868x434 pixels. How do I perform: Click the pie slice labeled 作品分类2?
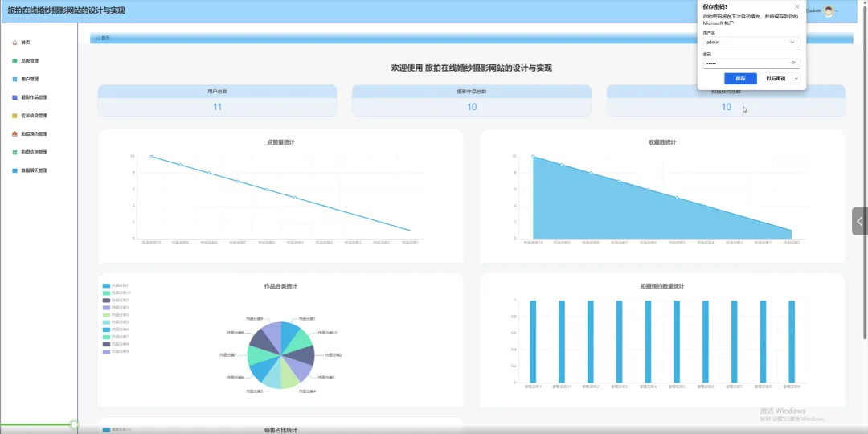coord(305,355)
